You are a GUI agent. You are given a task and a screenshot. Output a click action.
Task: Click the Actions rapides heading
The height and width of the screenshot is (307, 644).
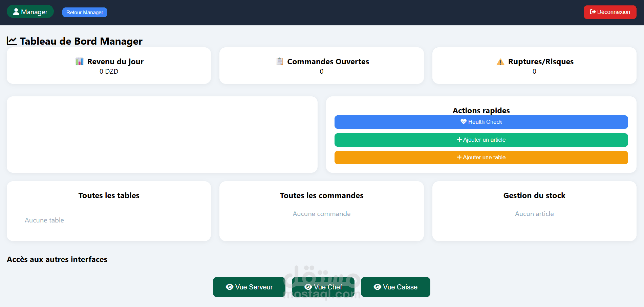[481, 111]
